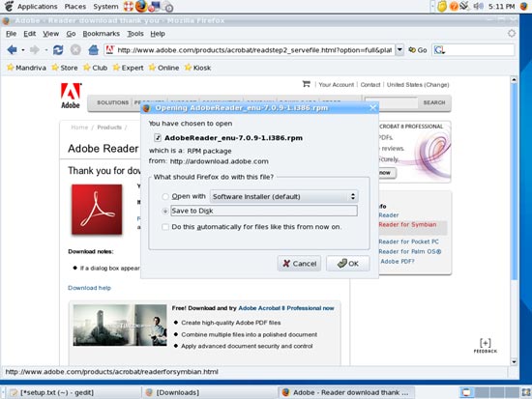Click the Firefox forward arrow button
Screen dimensions: 532x399
pos(34,50)
